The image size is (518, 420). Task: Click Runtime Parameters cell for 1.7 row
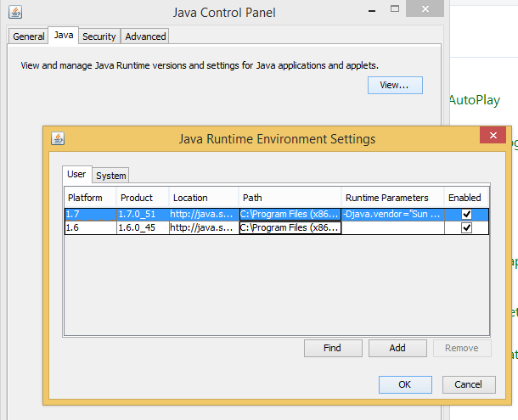pyautogui.click(x=392, y=215)
